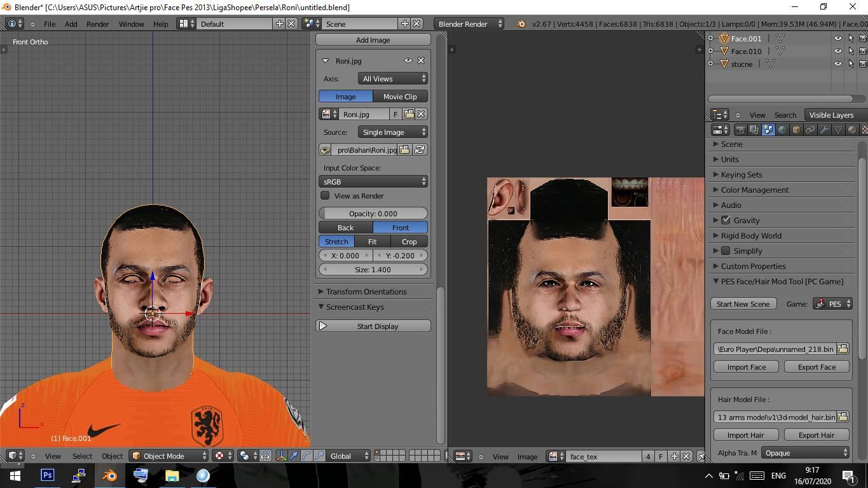This screenshot has height=488, width=868.
Task: Browse for Face Model File folder icon
Action: pos(843,349)
